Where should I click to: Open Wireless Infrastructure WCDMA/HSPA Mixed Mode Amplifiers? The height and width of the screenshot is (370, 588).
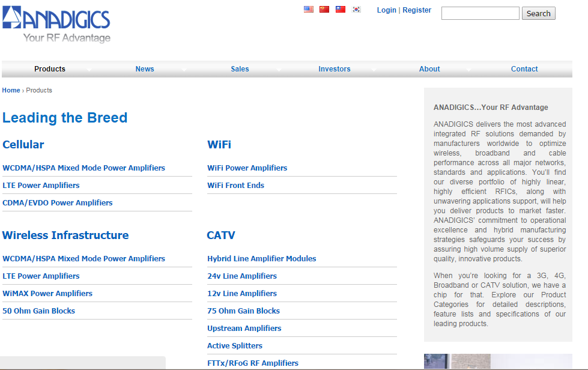click(83, 259)
